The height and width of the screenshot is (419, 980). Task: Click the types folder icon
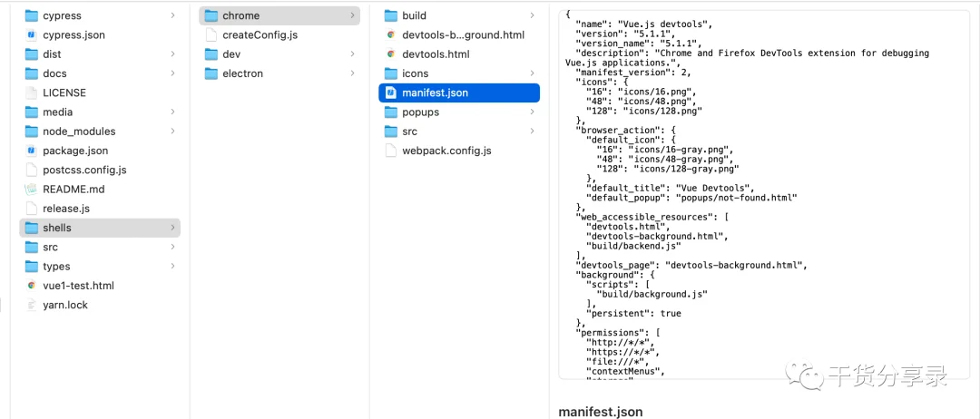[32, 267]
